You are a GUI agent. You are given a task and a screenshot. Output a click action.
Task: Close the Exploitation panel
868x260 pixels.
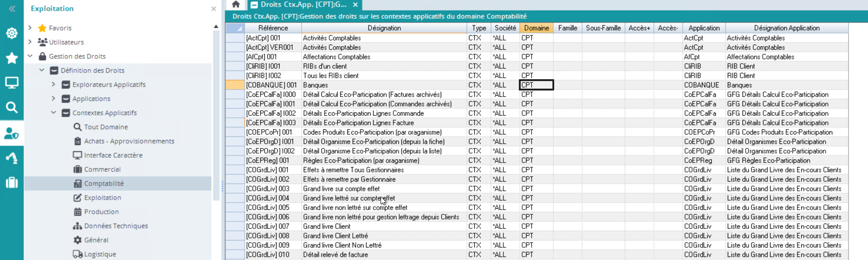214,8
